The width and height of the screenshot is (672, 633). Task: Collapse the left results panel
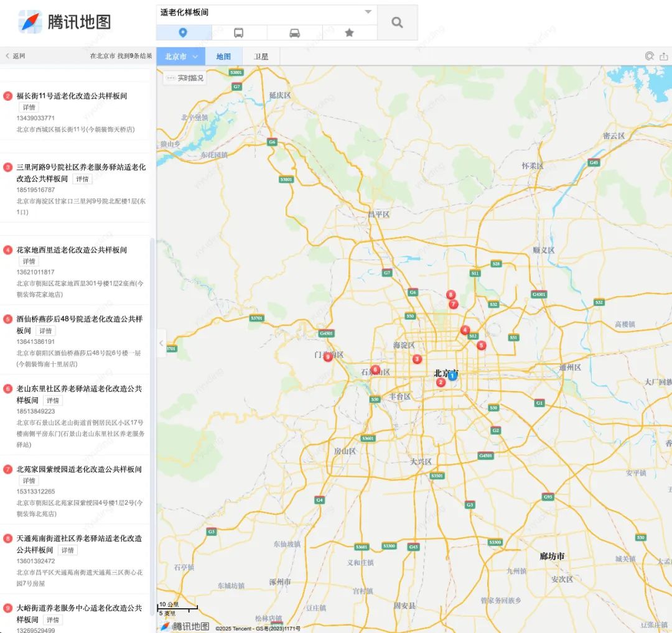(161, 343)
